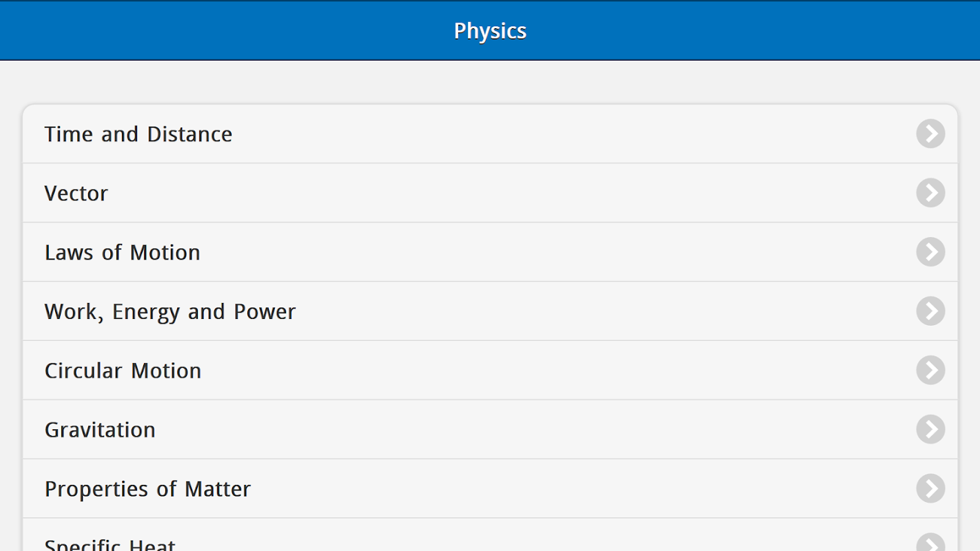
Task: Open Laws of Motion topic
Action: tap(123, 252)
